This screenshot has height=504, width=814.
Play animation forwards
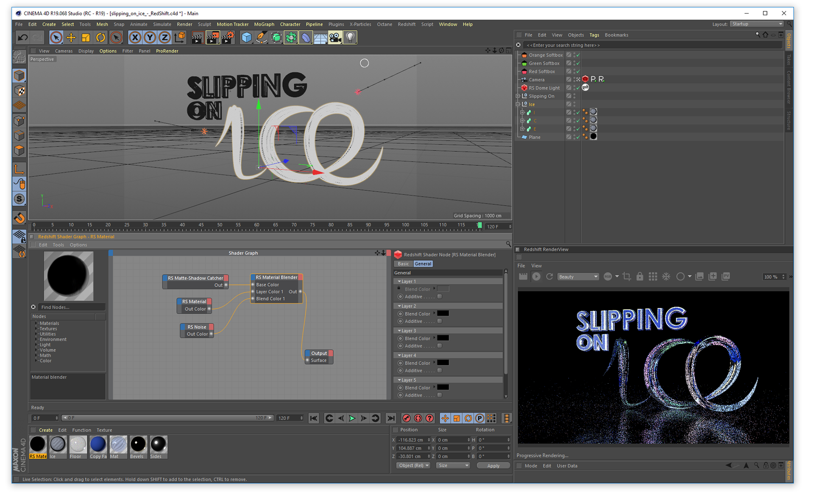point(352,418)
